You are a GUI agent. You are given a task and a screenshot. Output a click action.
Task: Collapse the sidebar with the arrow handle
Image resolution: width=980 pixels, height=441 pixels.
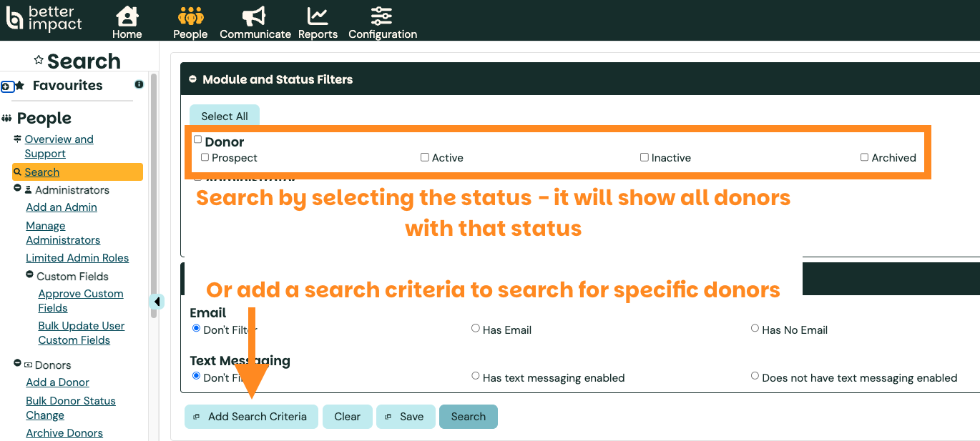coord(157,302)
